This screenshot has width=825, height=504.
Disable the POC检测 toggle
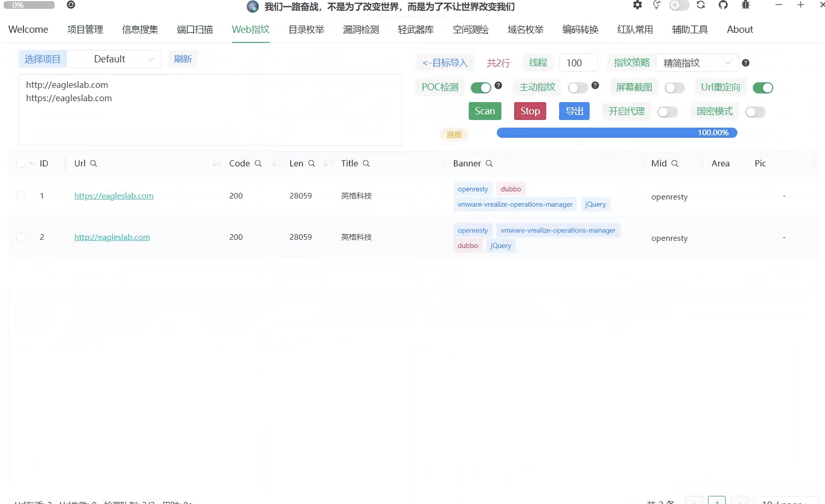click(481, 88)
